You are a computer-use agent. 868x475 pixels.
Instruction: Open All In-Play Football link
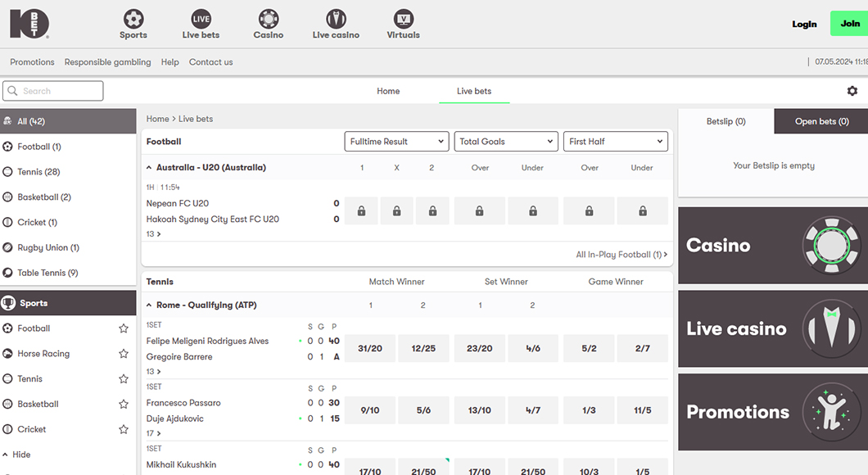(621, 255)
